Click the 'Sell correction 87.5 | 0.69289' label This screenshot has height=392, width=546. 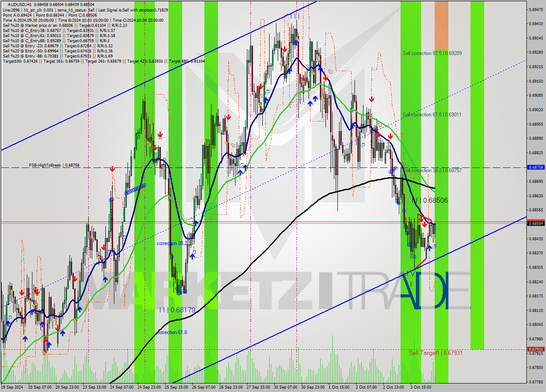click(x=432, y=53)
